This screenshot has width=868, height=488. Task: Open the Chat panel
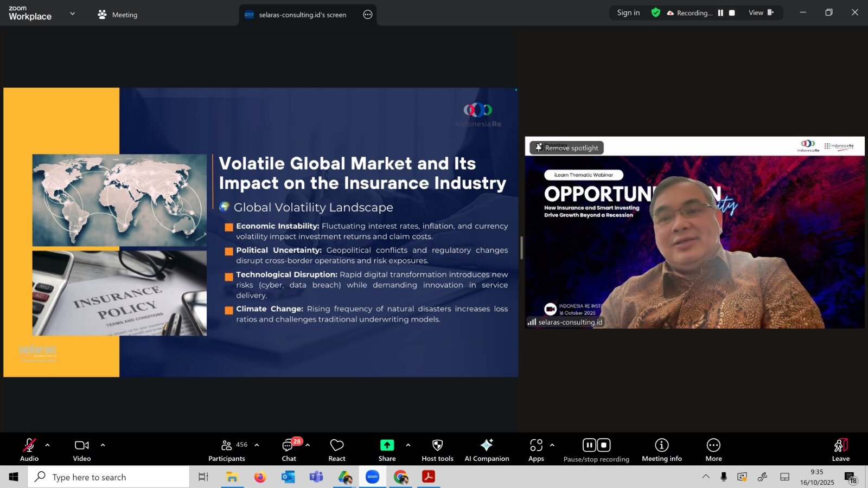point(289,450)
